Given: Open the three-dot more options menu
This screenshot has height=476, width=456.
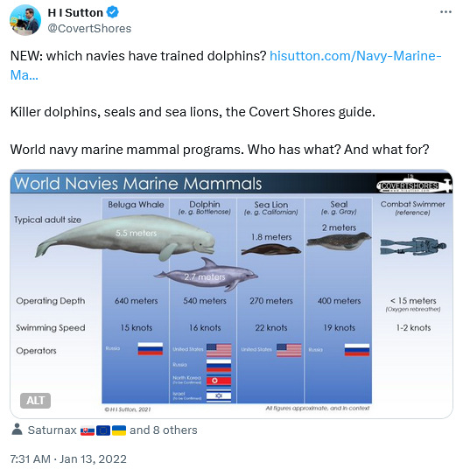Looking at the screenshot, I should click(x=445, y=12).
